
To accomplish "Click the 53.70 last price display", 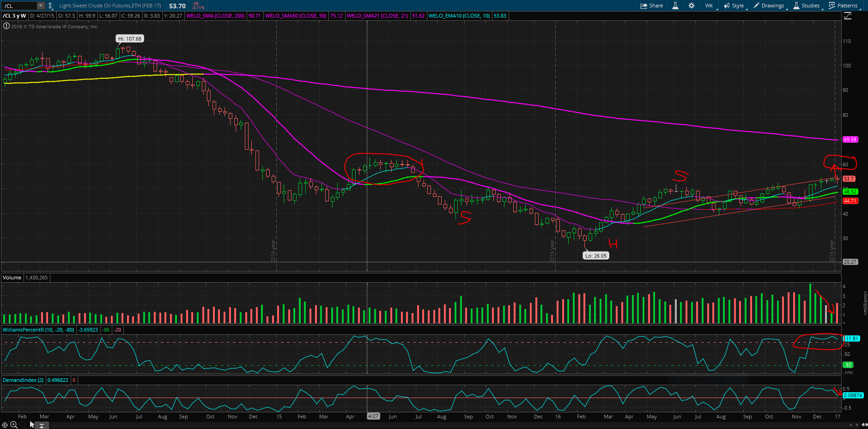I will [x=177, y=6].
